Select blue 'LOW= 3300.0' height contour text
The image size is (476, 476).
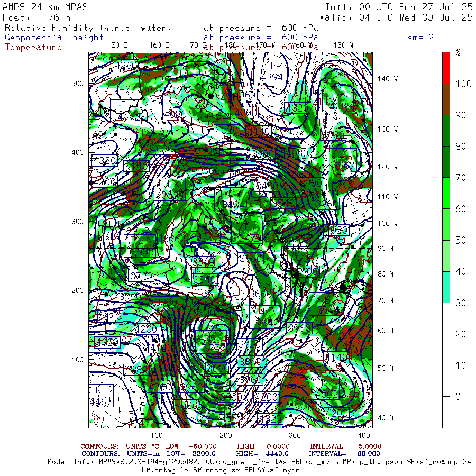tap(191, 454)
